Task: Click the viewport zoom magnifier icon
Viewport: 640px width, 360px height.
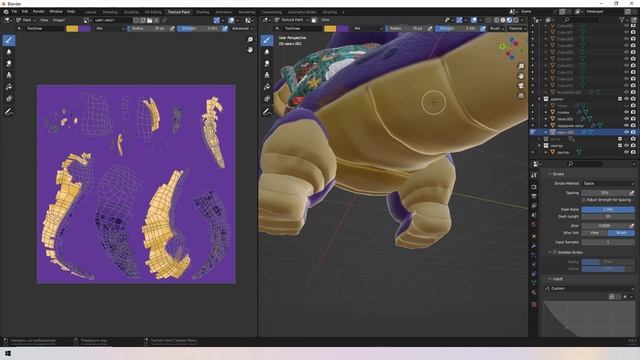Action: pos(521,66)
